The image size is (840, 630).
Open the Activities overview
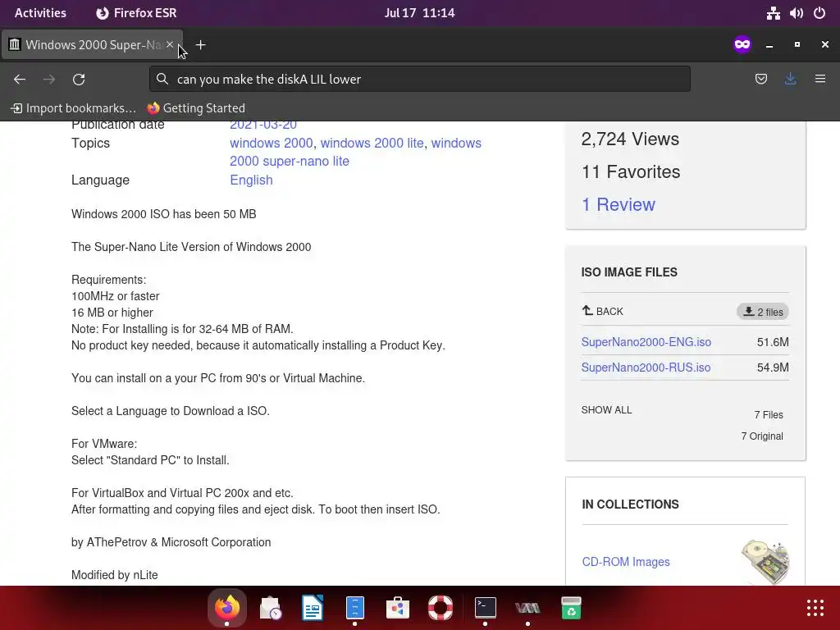[x=40, y=13]
